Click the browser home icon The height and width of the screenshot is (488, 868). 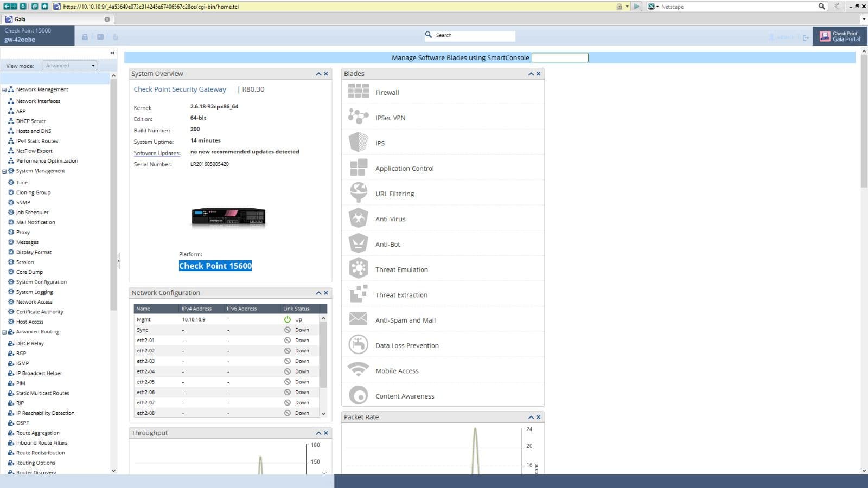[x=44, y=7]
